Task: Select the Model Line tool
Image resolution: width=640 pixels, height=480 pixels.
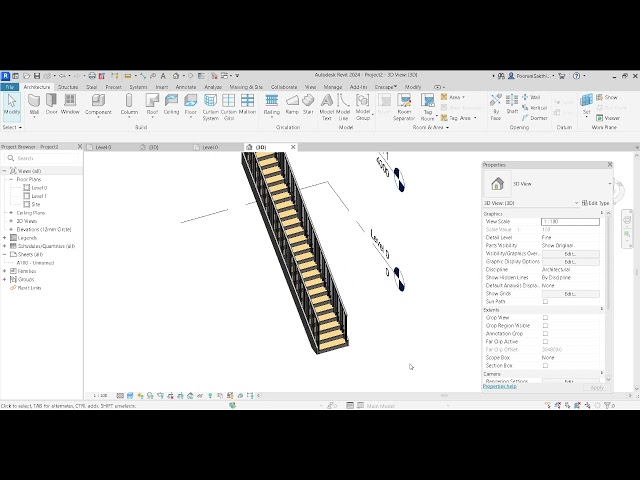Action: point(343,107)
